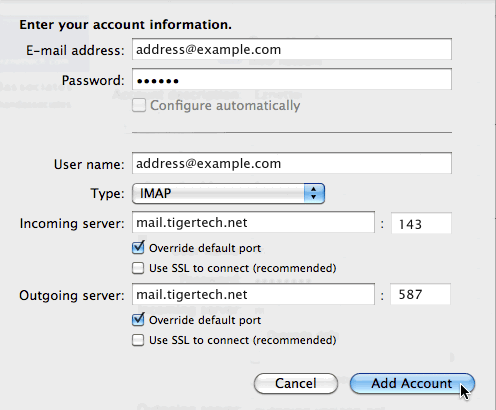Click the Outgoing server address field
The image size is (496, 410).
[253, 294]
